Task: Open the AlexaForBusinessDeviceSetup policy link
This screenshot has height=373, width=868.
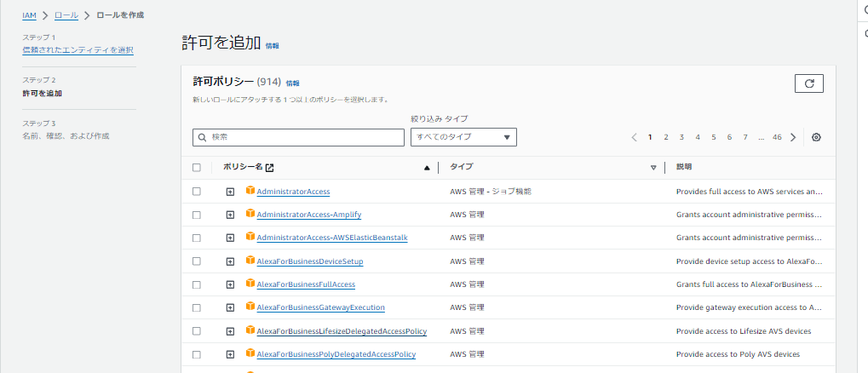Action: (x=310, y=261)
